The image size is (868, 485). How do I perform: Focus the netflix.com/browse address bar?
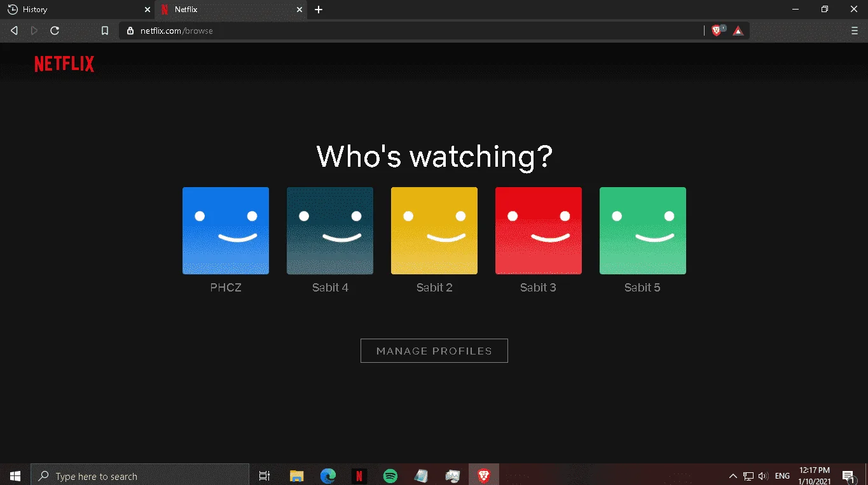411,31
